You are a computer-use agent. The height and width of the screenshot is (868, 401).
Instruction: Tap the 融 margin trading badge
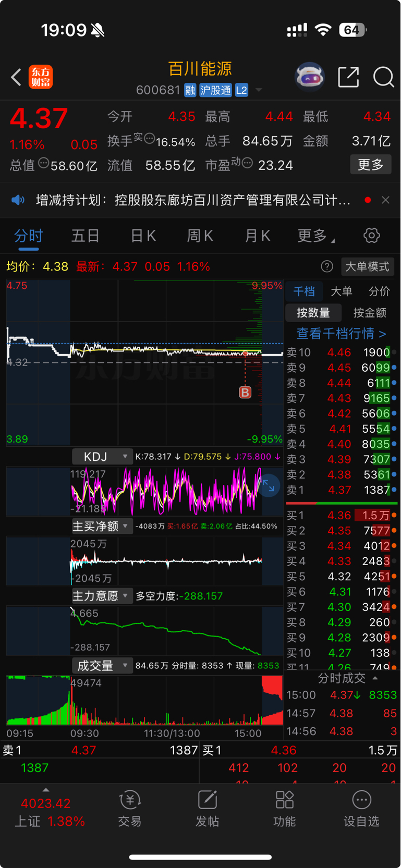tap(190, 90)
